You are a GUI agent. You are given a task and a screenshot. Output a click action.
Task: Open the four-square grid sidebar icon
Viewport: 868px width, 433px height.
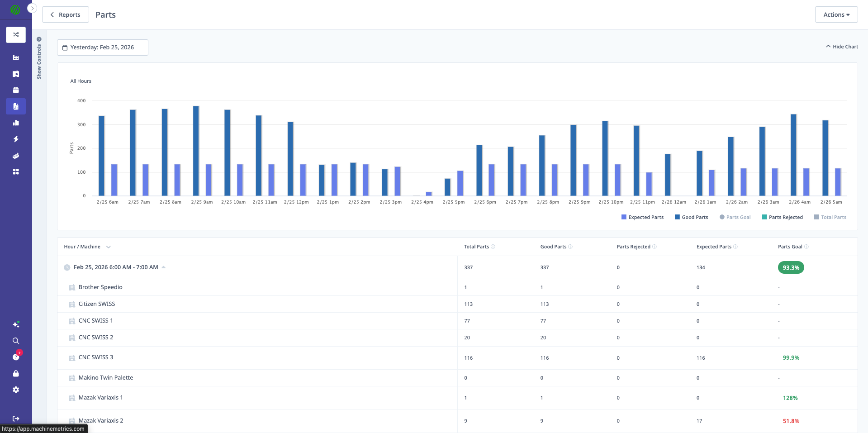[x=16, y=172]
